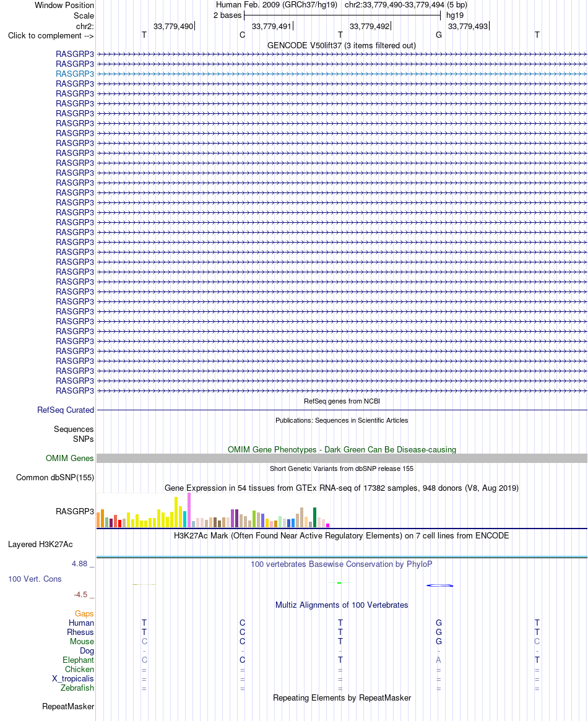Click '100 vertebrates Basewise Conservation by PhyloP' title
This screenshot has width=588, height=721.
(x=342, y=564)
